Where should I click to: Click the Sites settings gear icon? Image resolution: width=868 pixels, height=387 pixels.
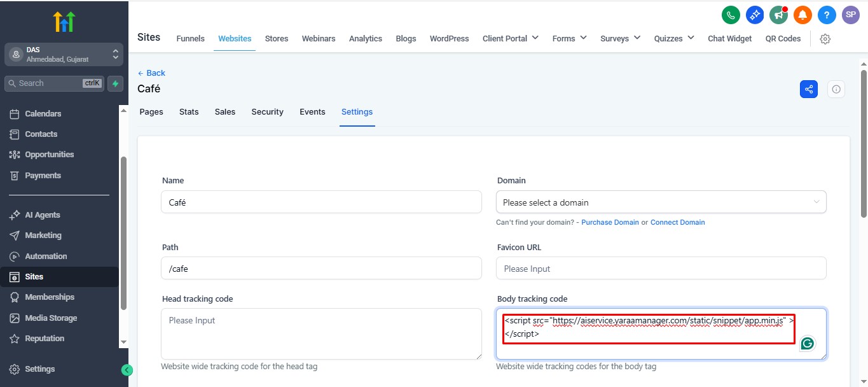825,39
